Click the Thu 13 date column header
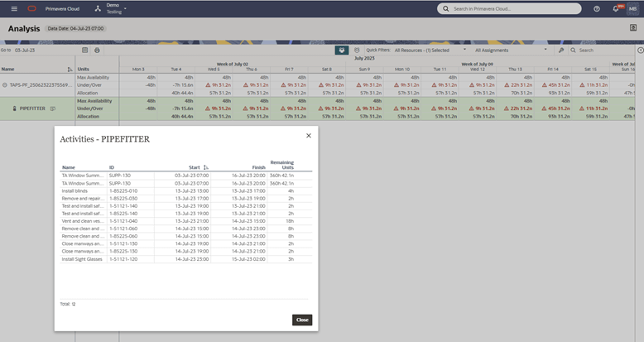 (x=515, y=70)
